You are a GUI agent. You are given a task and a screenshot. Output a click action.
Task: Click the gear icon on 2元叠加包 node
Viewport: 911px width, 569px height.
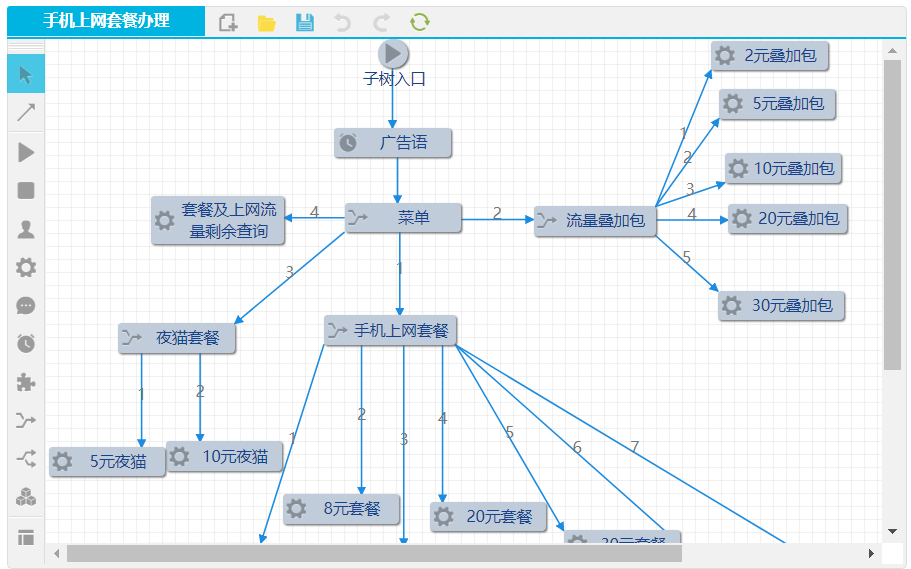(725, 56)
